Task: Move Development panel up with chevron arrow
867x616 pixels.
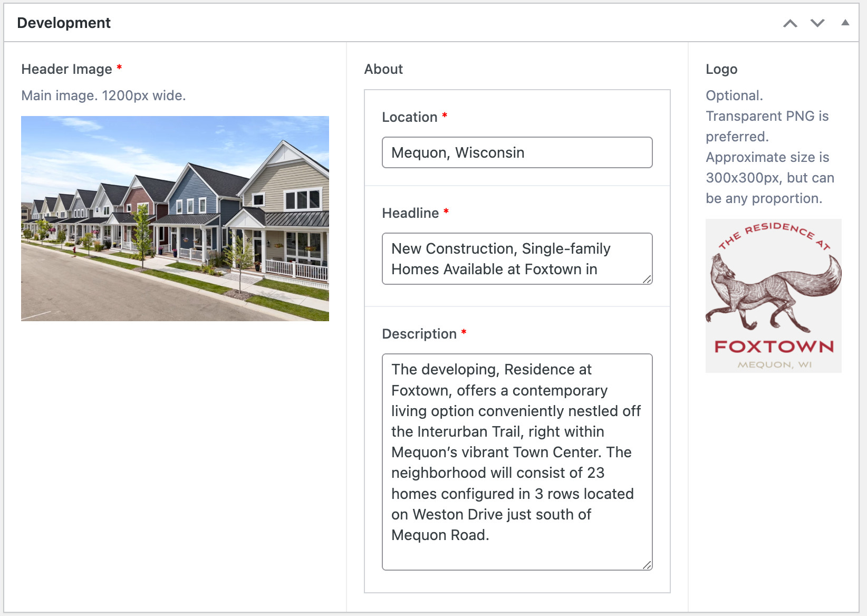Action: pos(790,23)
